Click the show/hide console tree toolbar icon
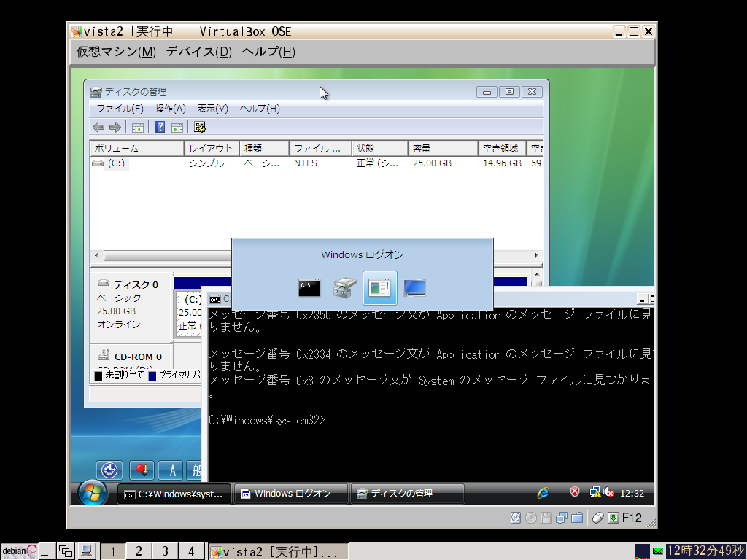 tap(138, 127)
